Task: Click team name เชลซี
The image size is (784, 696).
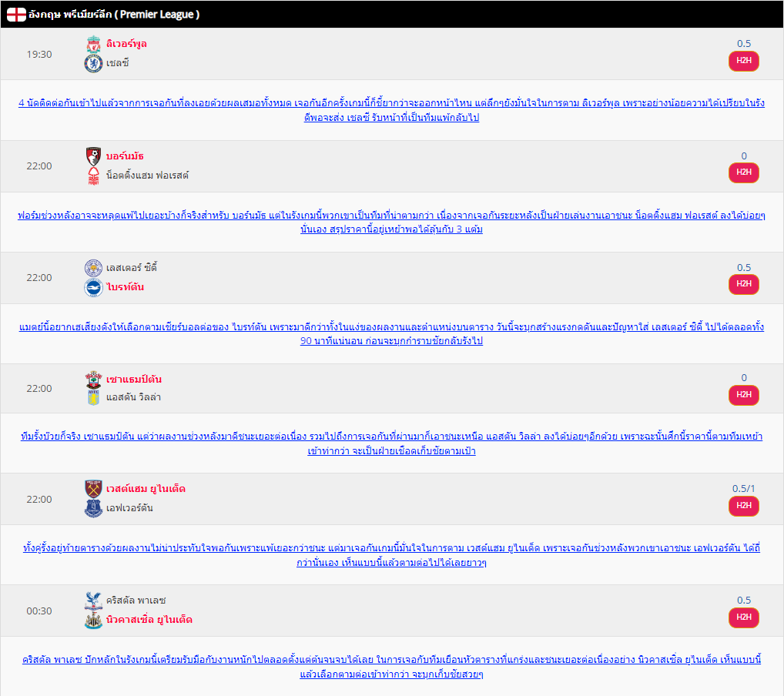Action: 118,63
